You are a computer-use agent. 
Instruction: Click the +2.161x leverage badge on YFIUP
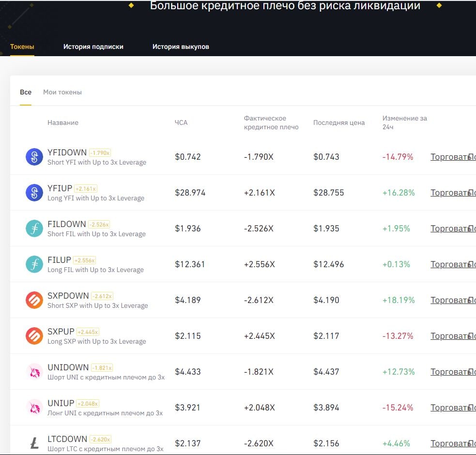(x=86, y=188)
